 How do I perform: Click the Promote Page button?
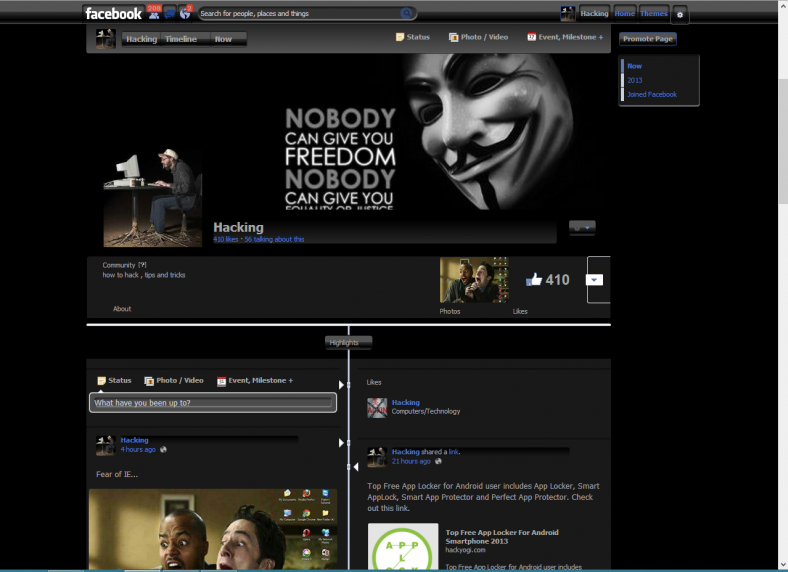tap(647, 39)
